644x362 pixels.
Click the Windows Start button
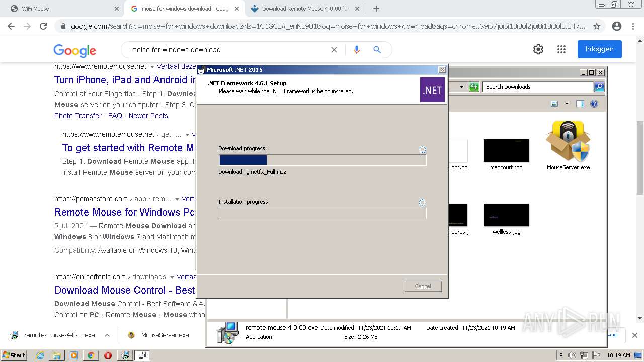(x=14, y=355)
